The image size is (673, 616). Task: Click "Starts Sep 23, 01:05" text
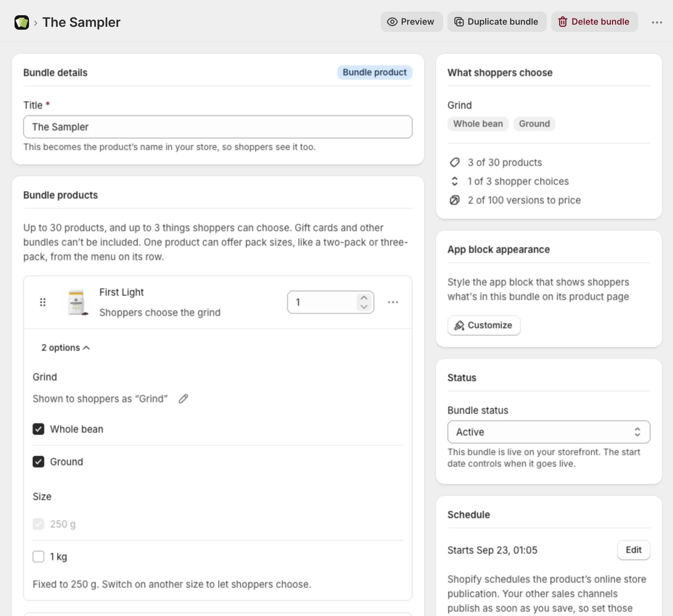[492, 550]
